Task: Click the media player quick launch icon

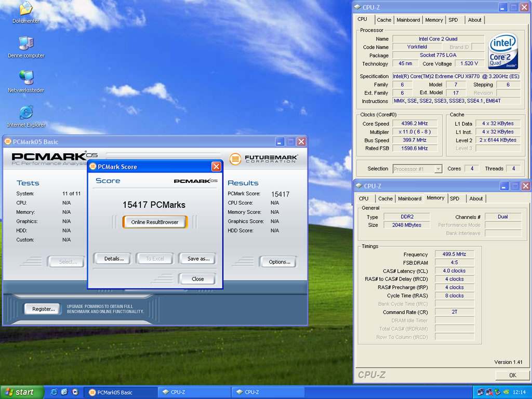Action: [75, 392]
